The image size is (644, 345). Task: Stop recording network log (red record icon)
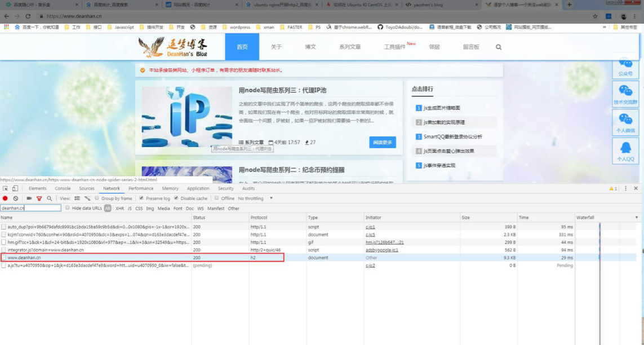[x=5, y=198]
